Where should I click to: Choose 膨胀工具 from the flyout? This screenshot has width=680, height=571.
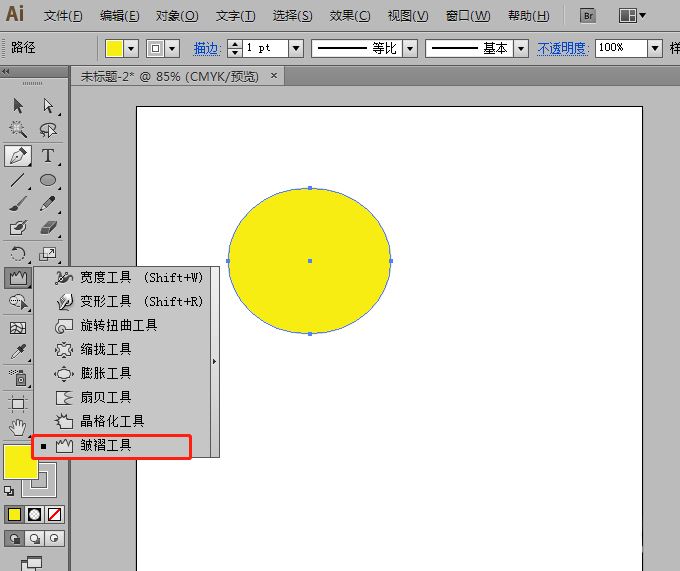[x=123, y=373]
